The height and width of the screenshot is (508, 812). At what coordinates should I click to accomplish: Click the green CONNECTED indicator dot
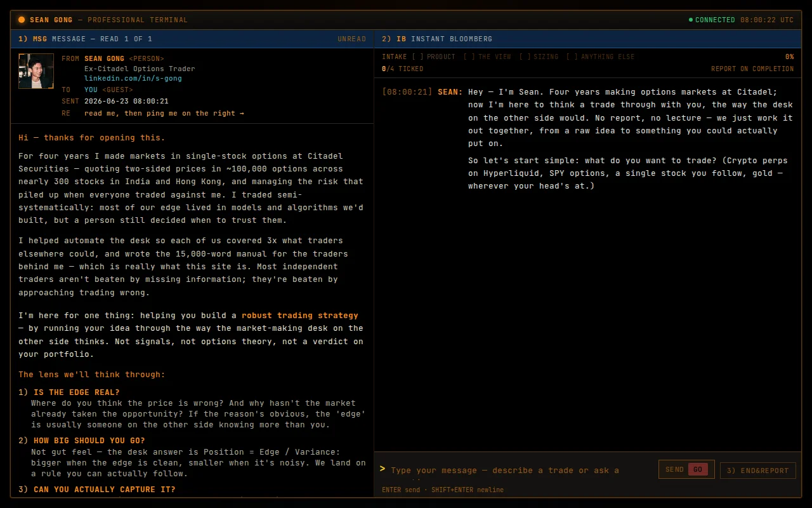tap(691, 20)
